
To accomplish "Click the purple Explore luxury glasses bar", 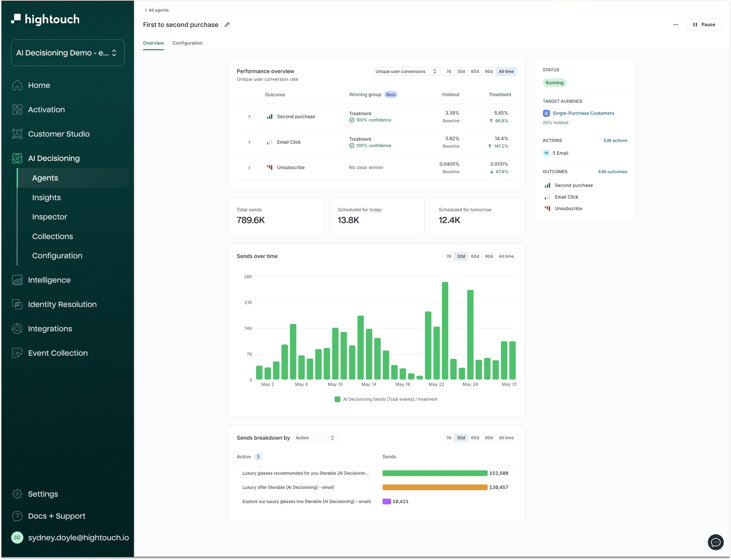I will (387, 502).
